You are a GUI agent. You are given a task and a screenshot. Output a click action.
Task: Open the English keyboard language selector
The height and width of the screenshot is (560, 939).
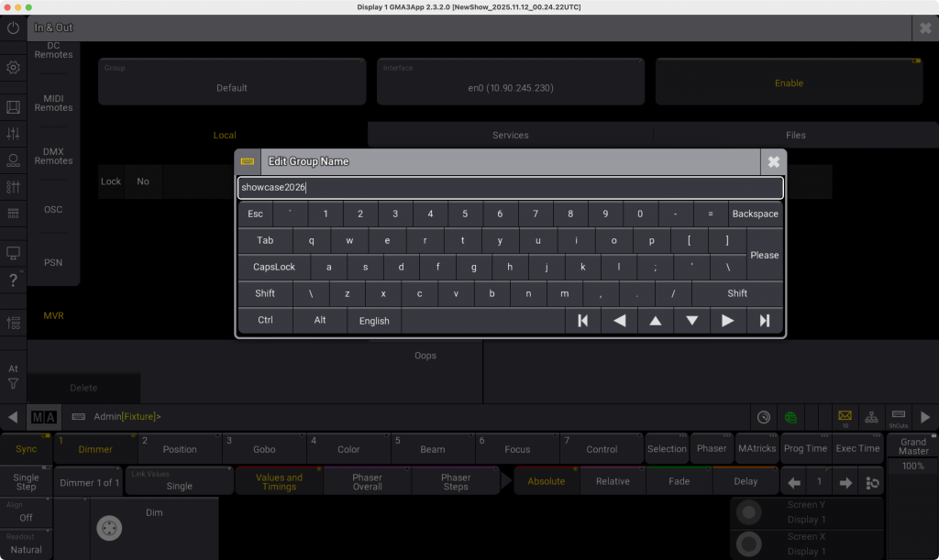click(374, 321)
